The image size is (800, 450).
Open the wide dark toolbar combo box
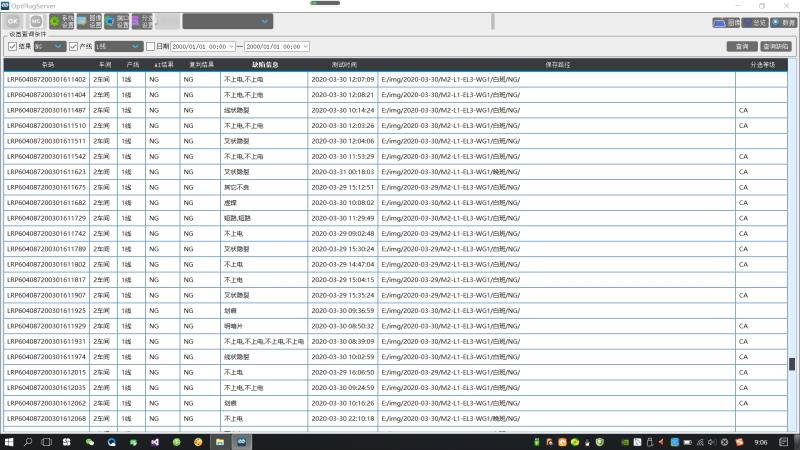[228, 21]
